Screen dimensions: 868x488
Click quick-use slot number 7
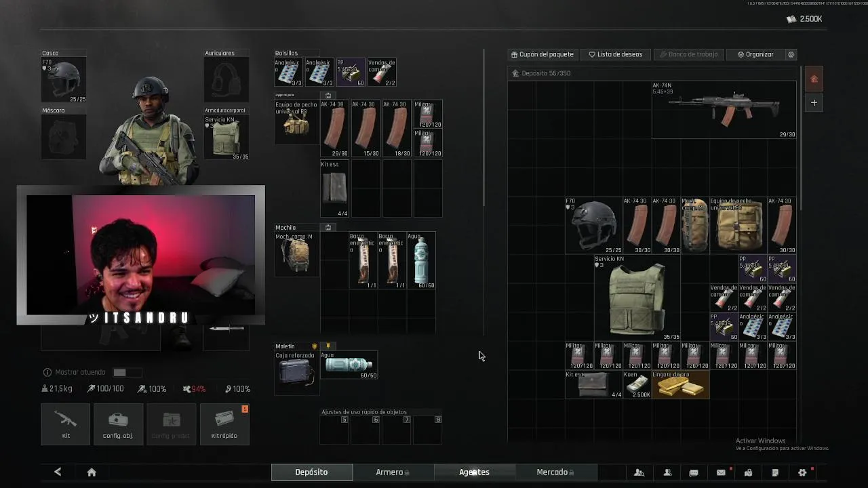point(397,430)
